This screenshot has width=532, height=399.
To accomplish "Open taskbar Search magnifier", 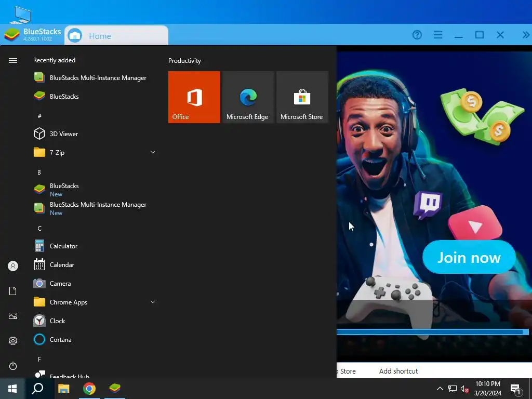I will 37,389.
